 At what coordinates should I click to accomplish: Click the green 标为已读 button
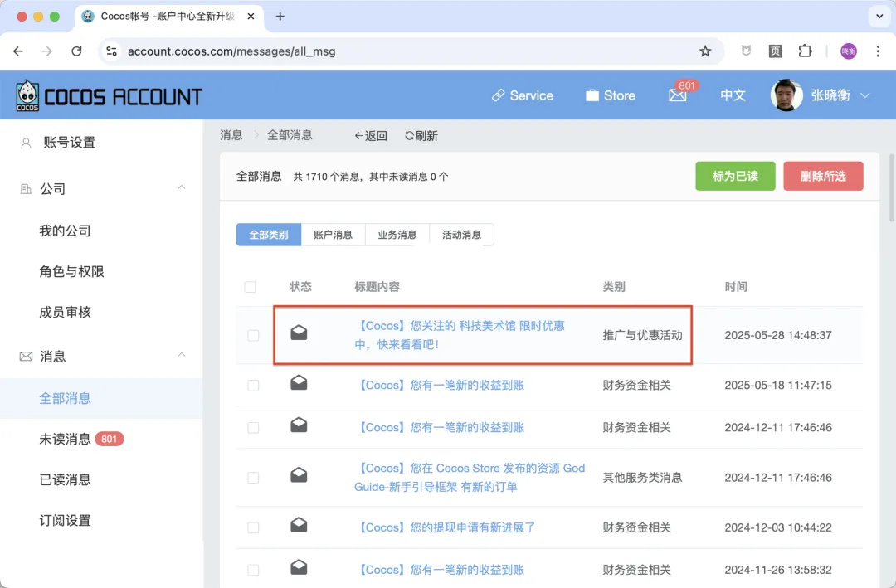pos(735,176)
